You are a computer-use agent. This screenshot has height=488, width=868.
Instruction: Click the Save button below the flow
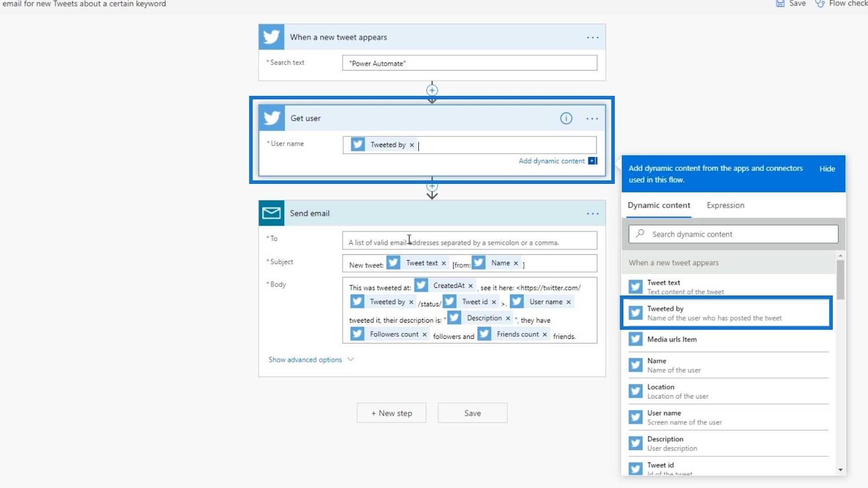click(473, 413)
